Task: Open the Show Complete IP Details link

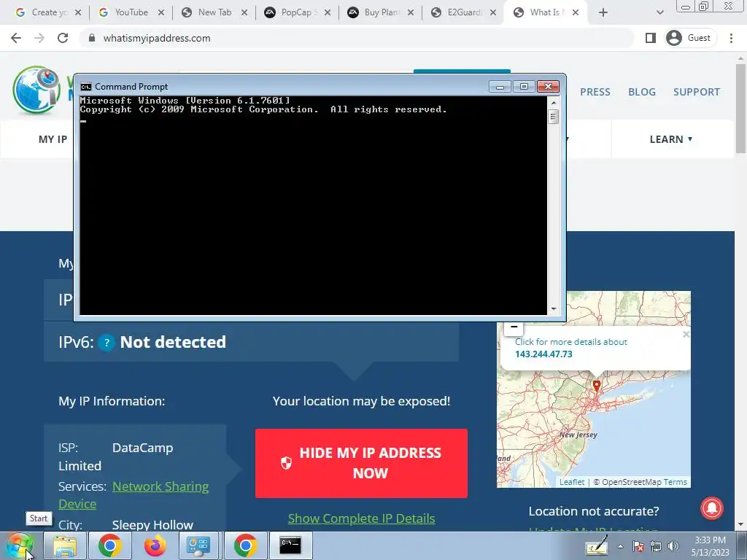Action: pyautogui.click(x=361, y=518)
